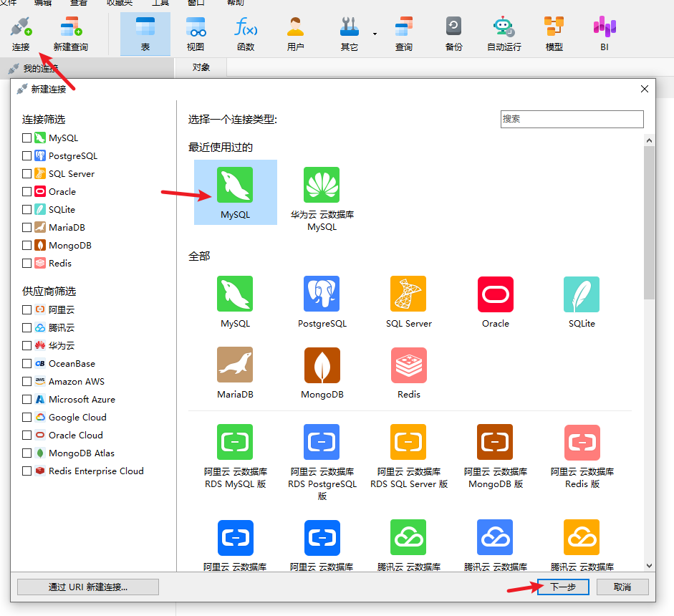Check the 阿里云 vendor filter checkbox

tap(27, 309)
